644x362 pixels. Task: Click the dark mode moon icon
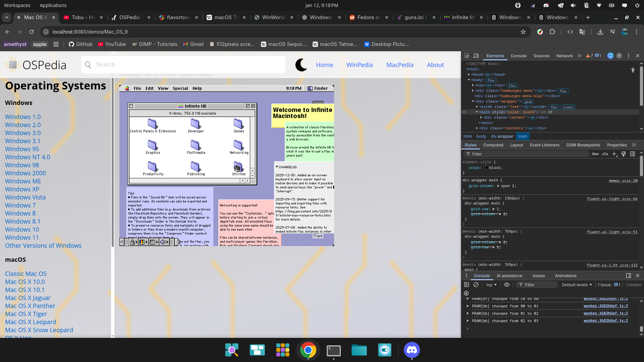(301, 65)
